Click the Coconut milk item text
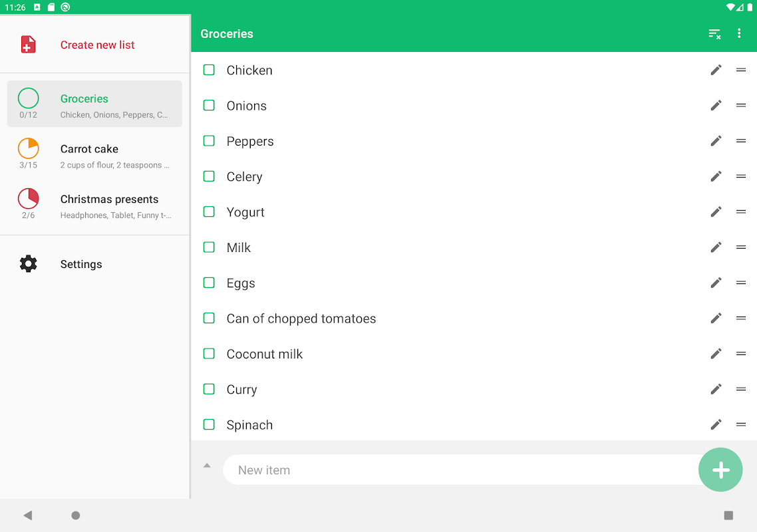Viewport: 757px width, 532px height. 265,354
